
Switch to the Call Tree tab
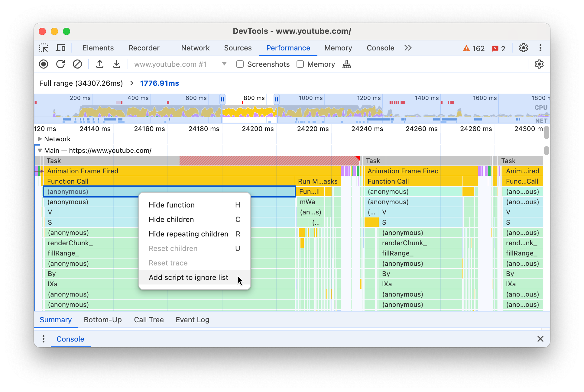[x=149, y=320]
